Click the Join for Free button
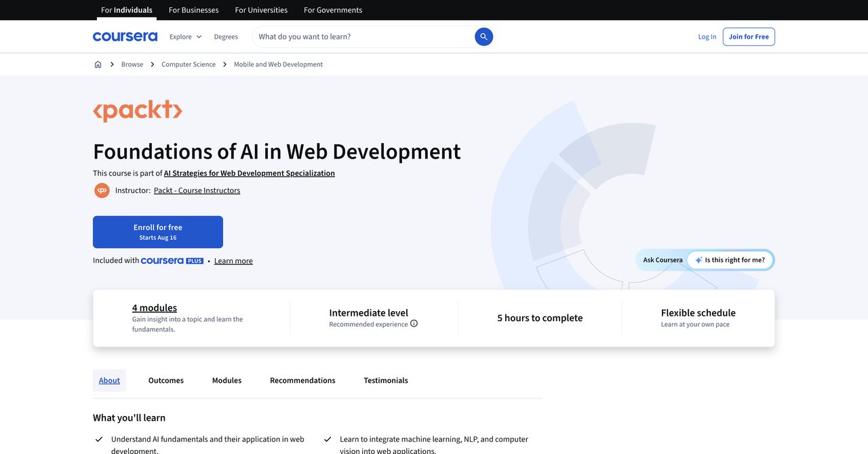This screenshot has height=454, width=868. (x=749, y=37)
